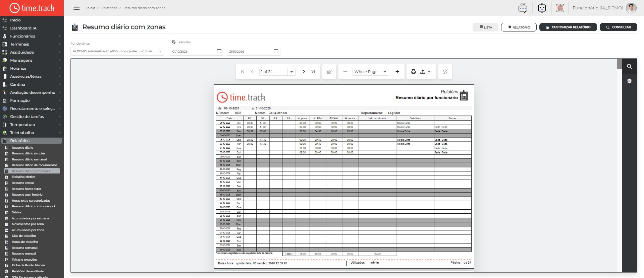Open report viewer settings gear
The height and width of the screenshot is (278, 644).
click(629, 81)
